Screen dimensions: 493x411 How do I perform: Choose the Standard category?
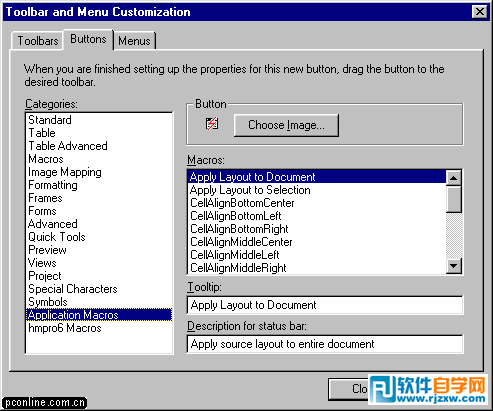tap(50, 120)
